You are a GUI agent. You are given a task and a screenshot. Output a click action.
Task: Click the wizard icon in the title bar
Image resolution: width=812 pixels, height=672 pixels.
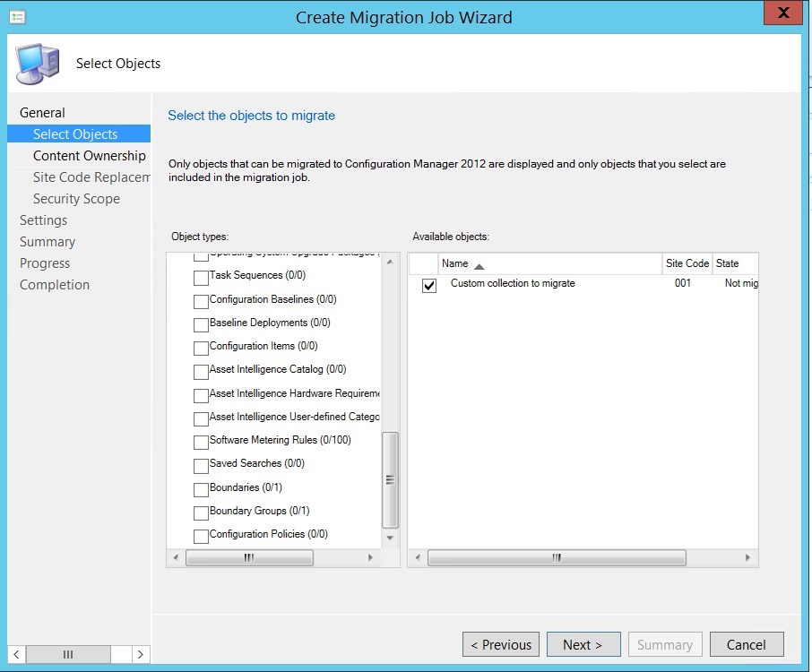(17, 15)
